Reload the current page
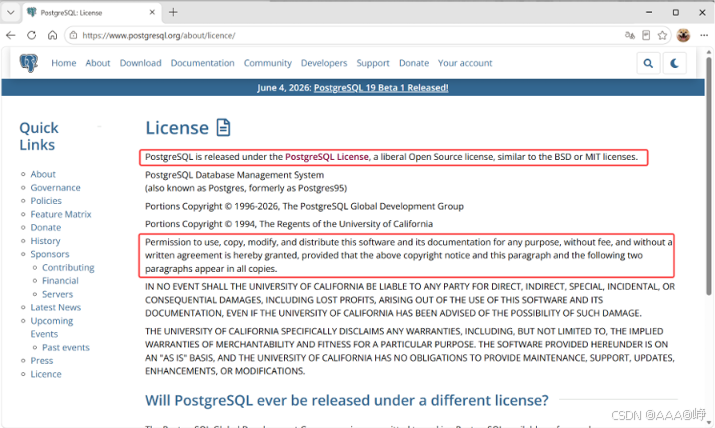The width and height of the screenshot is (715, 428). (x=31, y=35)
